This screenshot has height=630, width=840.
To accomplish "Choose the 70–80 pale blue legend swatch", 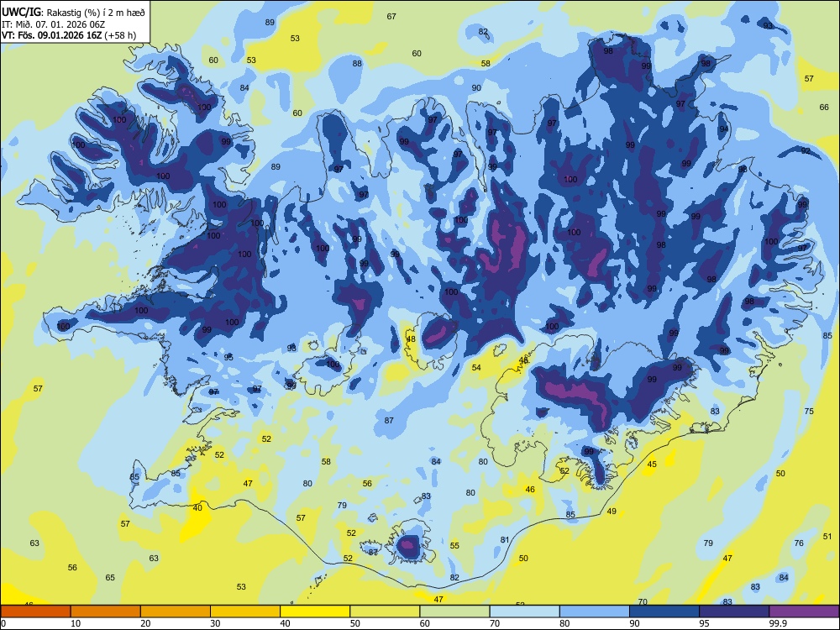I will 525,612.
